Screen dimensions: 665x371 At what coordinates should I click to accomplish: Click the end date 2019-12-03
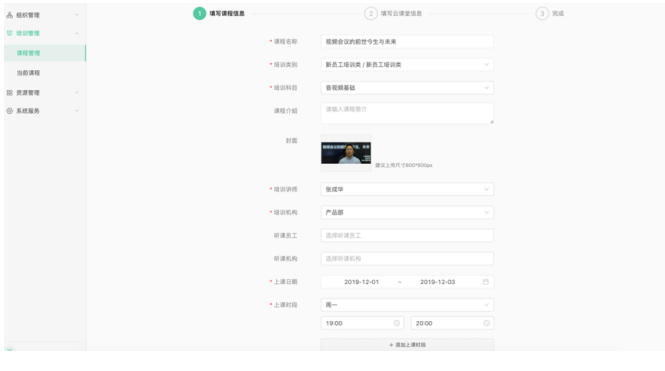pos(438,282)
